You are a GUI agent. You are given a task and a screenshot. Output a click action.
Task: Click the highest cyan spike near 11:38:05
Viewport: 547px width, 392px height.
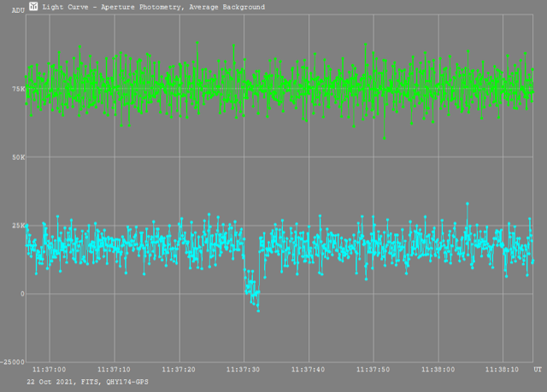click(468, 203)
